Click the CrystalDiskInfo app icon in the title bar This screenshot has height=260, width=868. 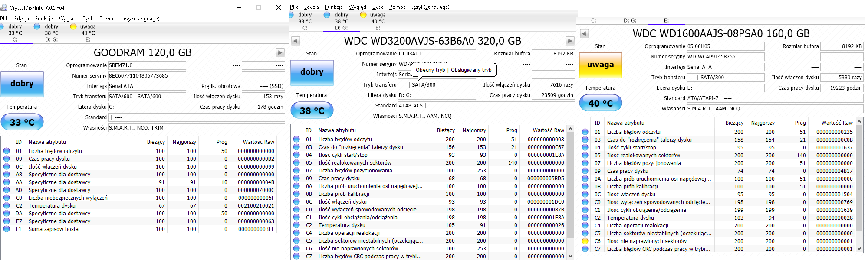pos(4,7)
